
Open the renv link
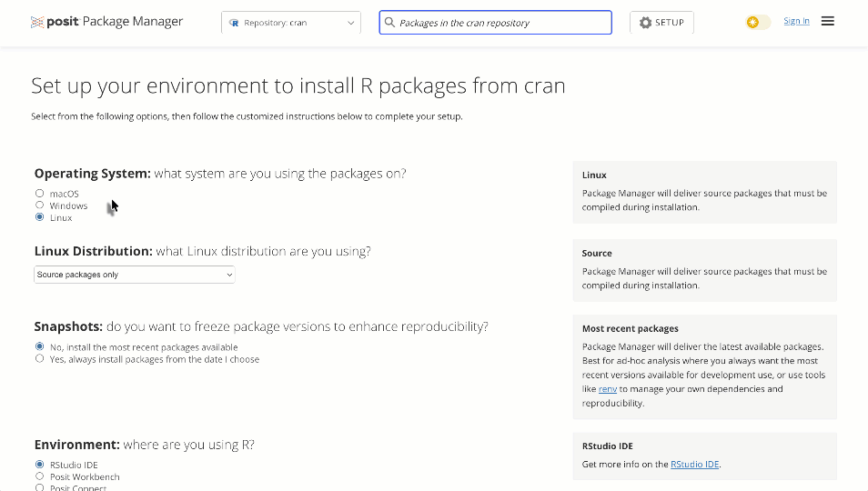pyautogui.click(x=607, y=389)
